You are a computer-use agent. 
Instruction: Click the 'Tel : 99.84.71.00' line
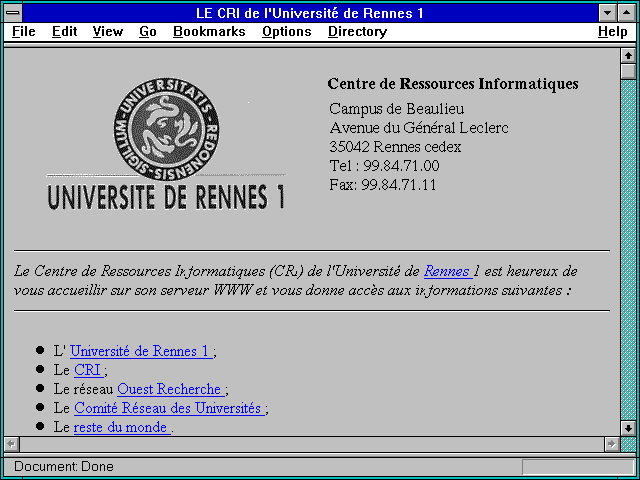point(384,166)
